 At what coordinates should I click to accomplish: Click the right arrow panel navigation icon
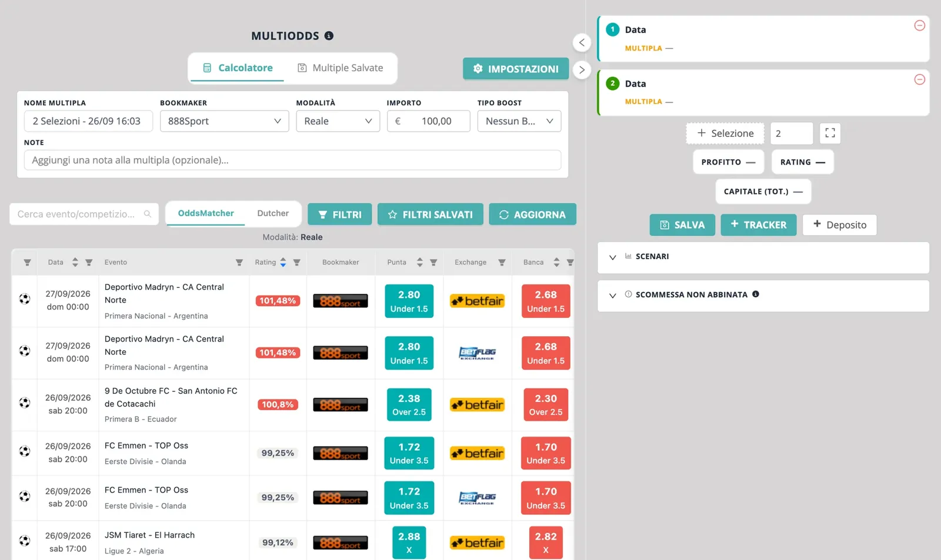[x=582, y=70]
